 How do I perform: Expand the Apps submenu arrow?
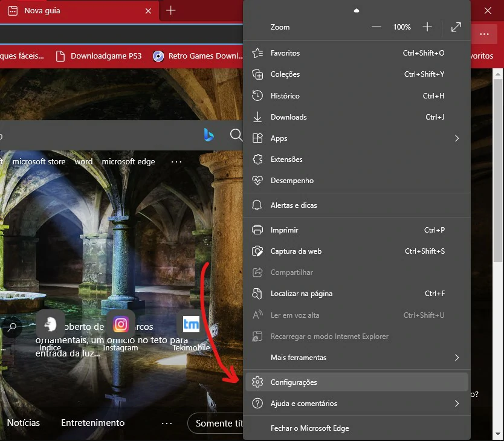click(457, 138)
